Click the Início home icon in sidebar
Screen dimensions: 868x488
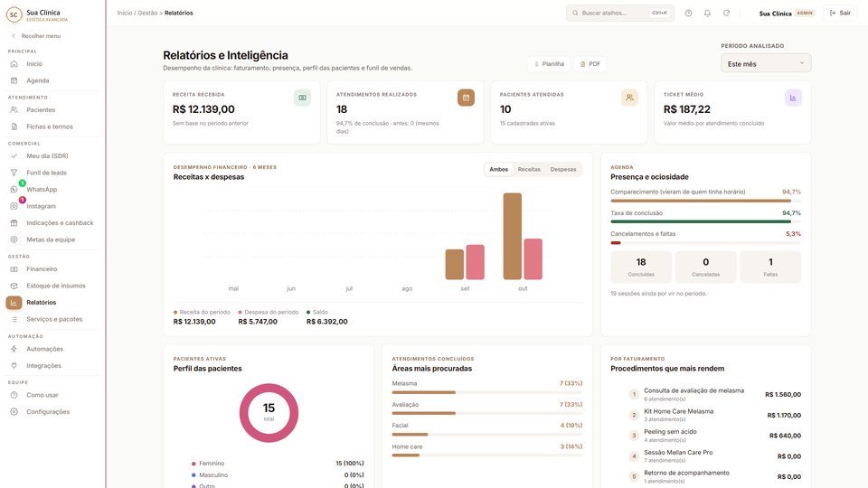click(14, 64)
